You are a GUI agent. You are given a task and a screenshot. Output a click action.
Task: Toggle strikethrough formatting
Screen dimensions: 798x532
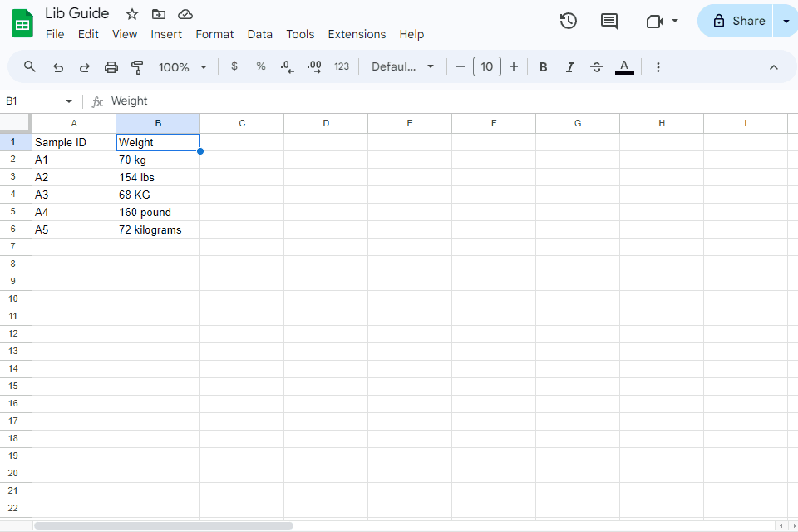click(x=597, y=67)
